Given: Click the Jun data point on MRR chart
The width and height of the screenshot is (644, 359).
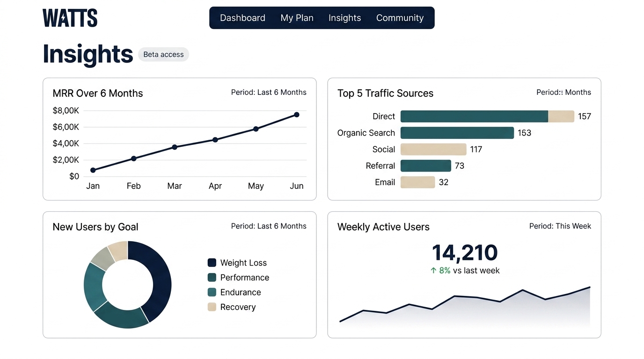Looking at the screenshot, I should pos(296,115).
